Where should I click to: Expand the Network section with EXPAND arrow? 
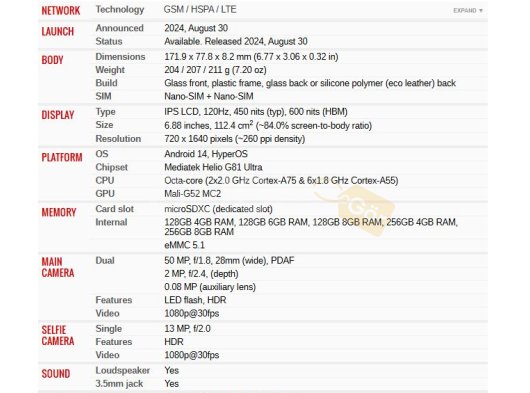click(468, 10)
